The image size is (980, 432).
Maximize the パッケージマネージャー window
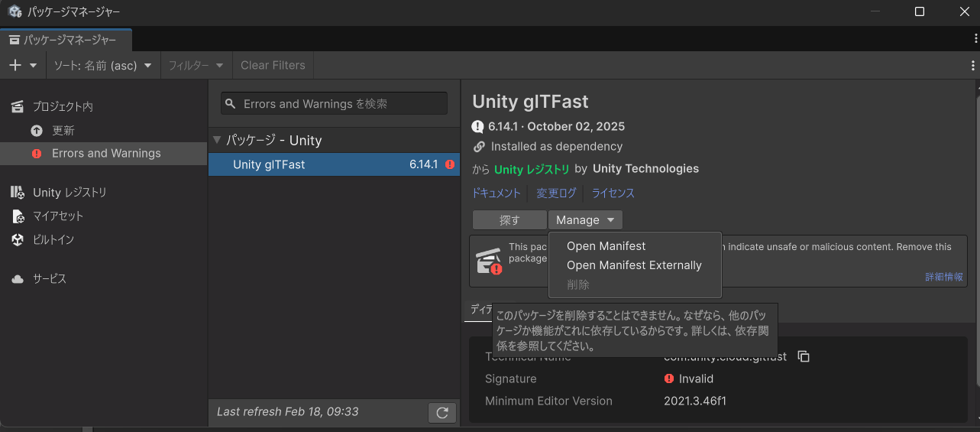(920, 11)
